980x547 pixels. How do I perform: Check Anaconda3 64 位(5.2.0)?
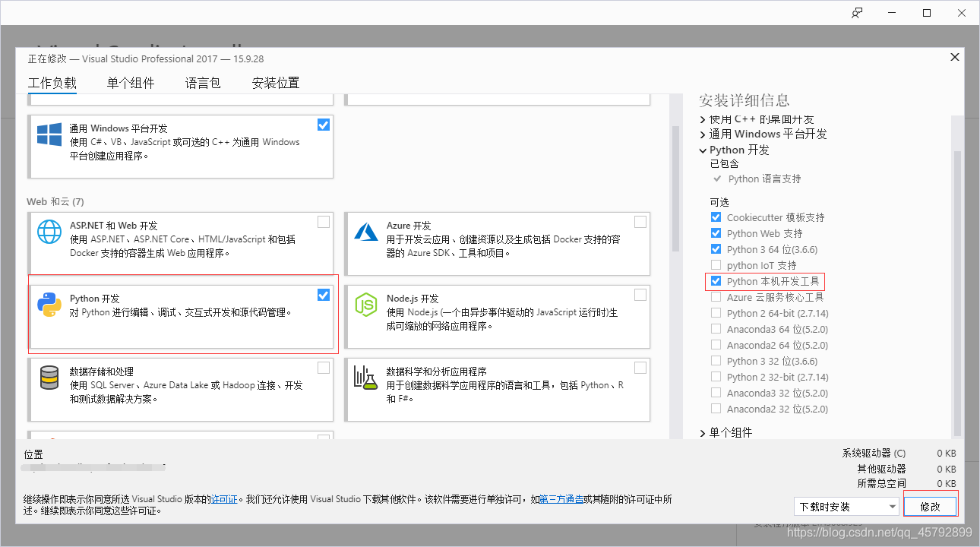pos(715,329)
